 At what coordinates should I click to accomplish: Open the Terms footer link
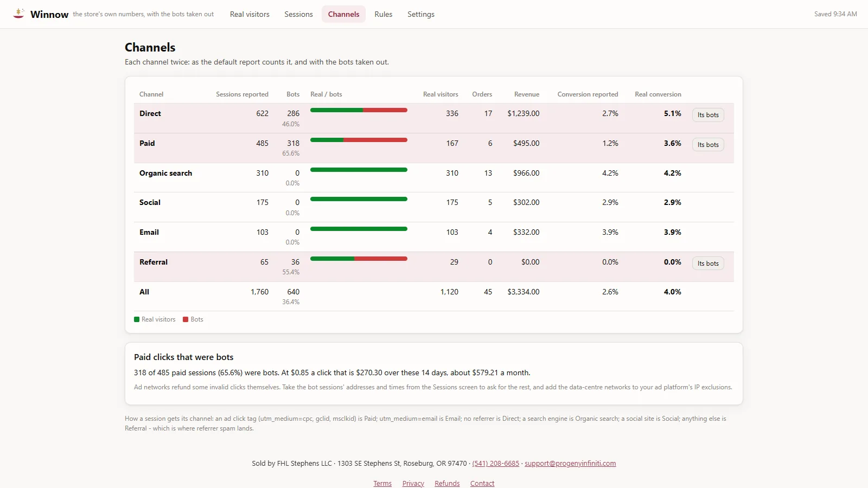click(382, 484)
